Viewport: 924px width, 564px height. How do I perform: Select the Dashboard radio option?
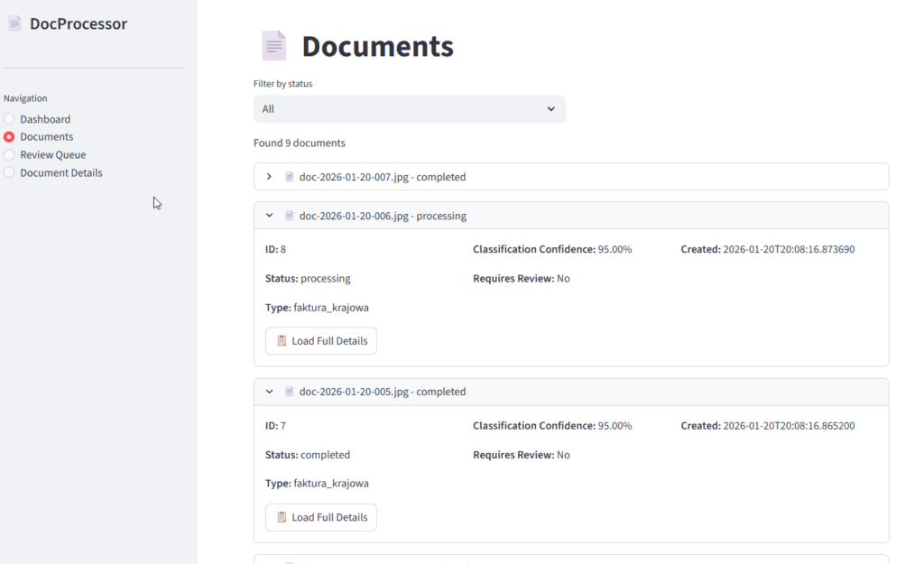pos(9,119)
